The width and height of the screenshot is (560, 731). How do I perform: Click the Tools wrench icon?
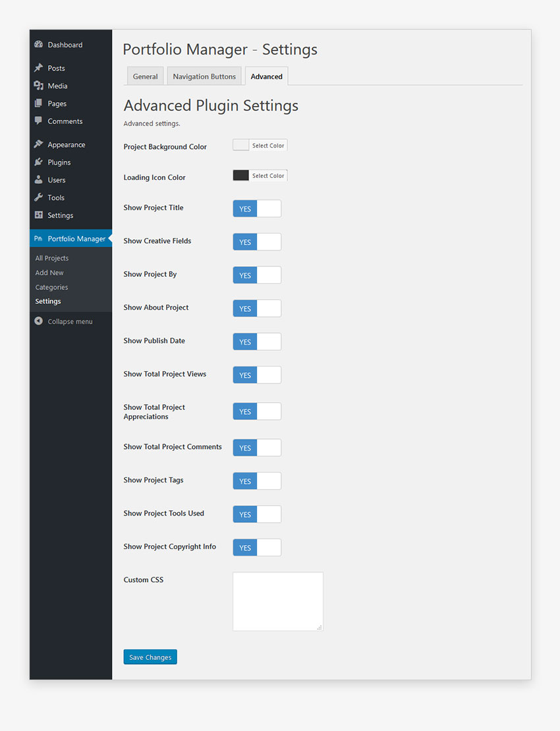pyautogui.click(x=39, y=198)
